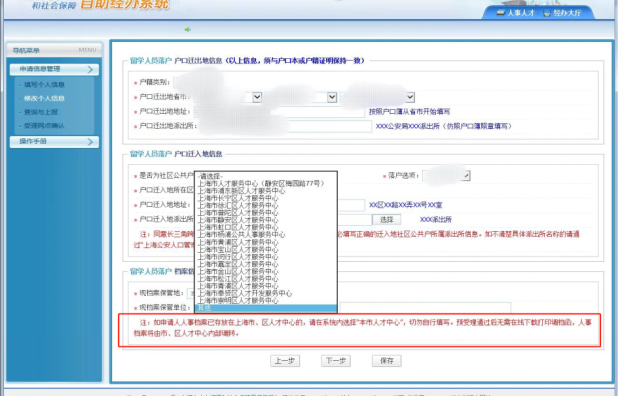
Task: Select 上海市静安区人才服务中心 option
Action: (266, 220)
